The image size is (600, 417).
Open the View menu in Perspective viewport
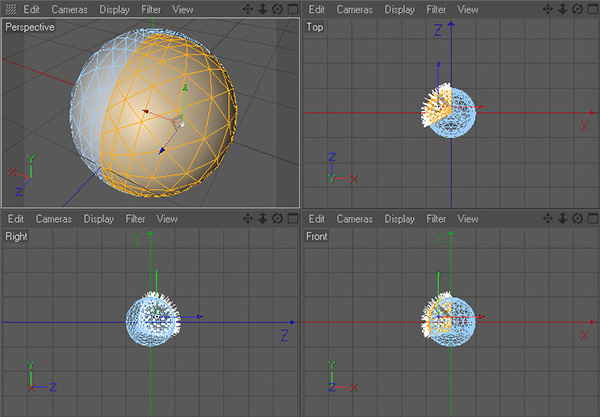(183, 9)
